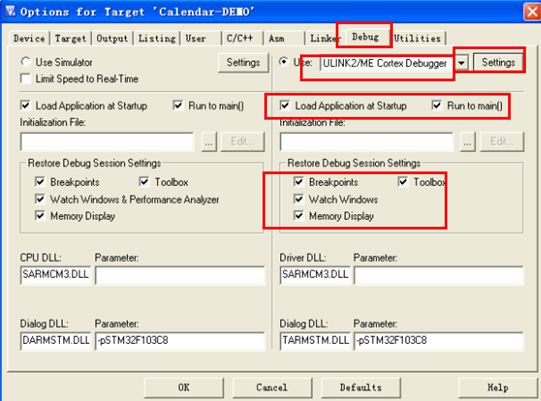Click Dialog DLL field DARMSTM.DLL

tap(56, 341)
